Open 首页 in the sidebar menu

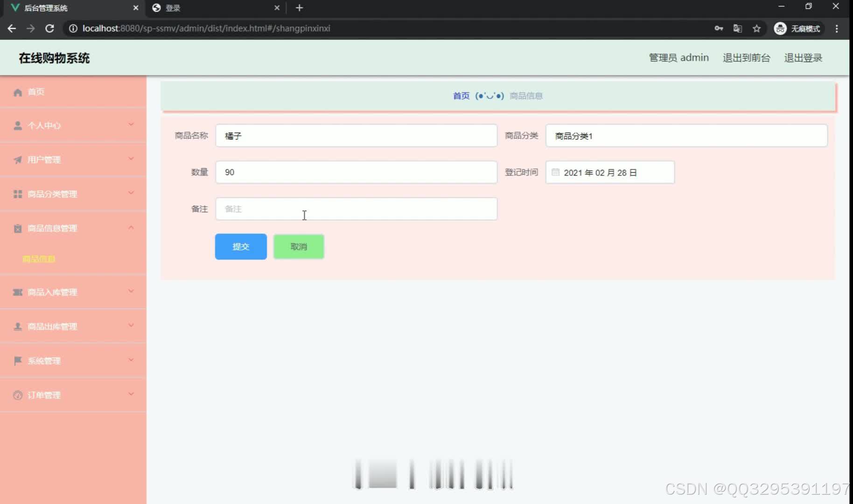[x=73, y=92]
